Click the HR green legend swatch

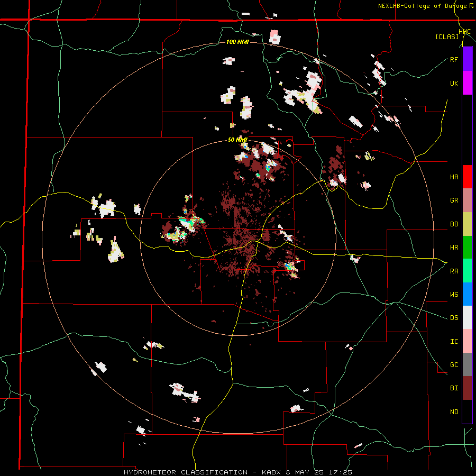coord(467,248)
